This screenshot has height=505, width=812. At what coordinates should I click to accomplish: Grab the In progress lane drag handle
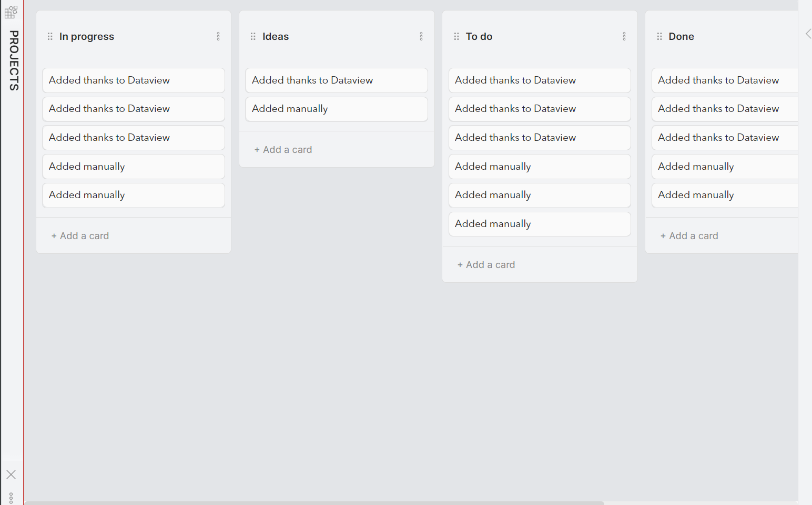(50, 36)
